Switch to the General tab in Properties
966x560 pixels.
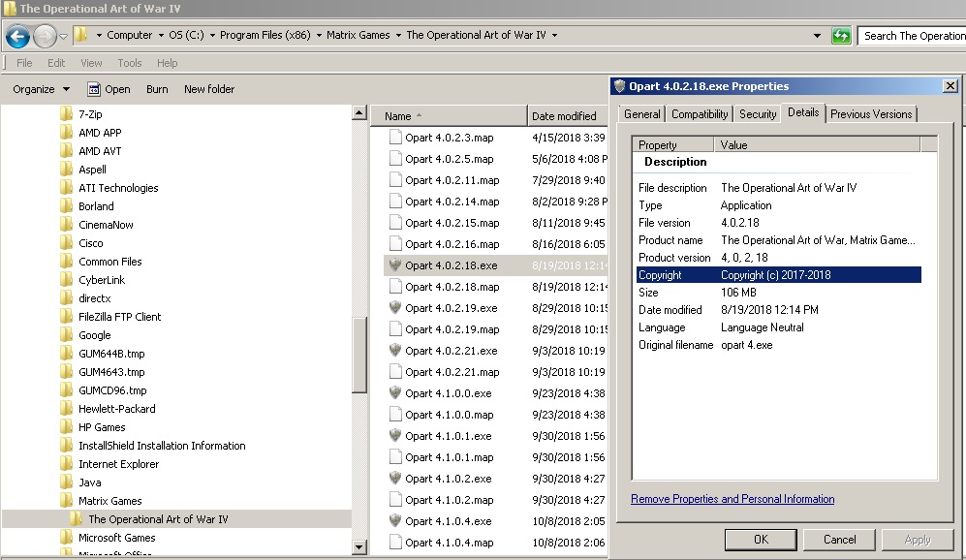coord(641,114)
